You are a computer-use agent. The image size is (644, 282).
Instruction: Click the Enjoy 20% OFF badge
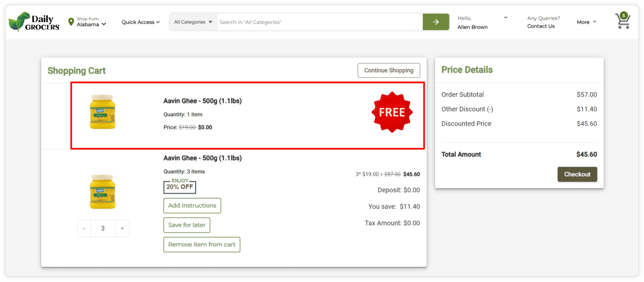[180, 186]
